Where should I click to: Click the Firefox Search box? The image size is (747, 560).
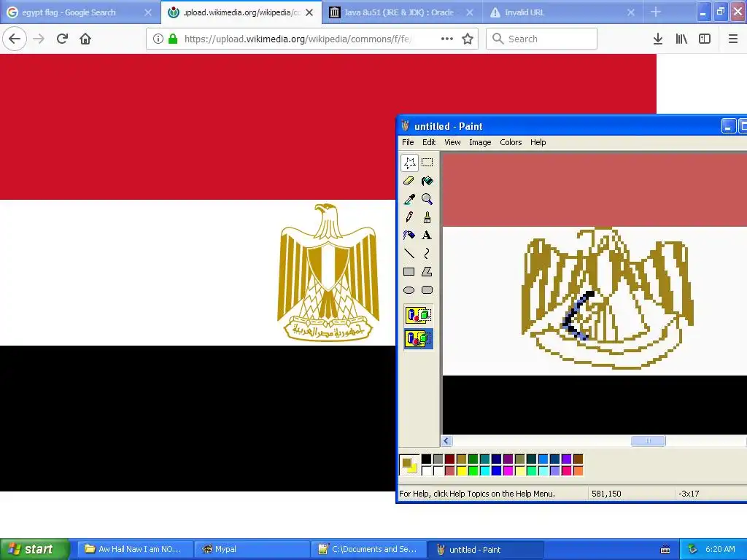pos(542,39)
